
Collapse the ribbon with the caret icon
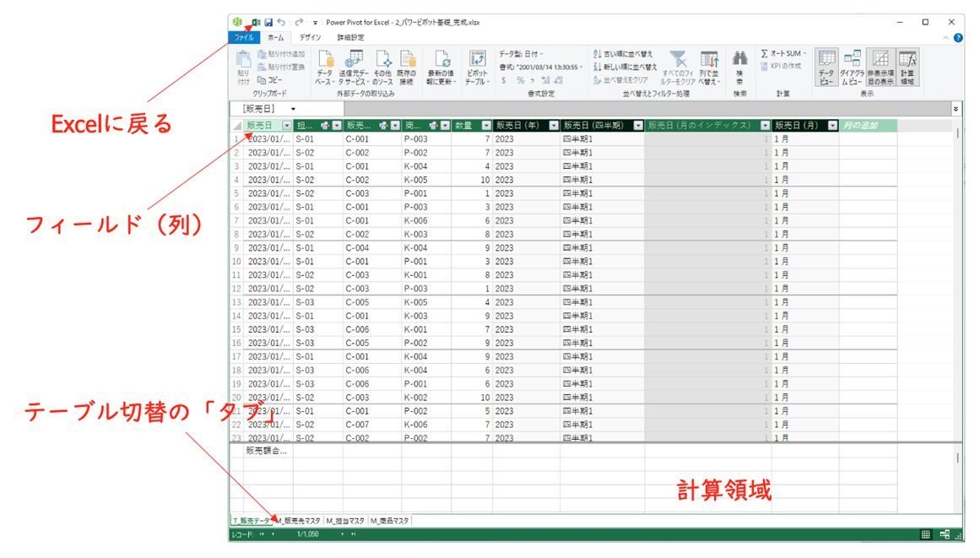[945, 38]
